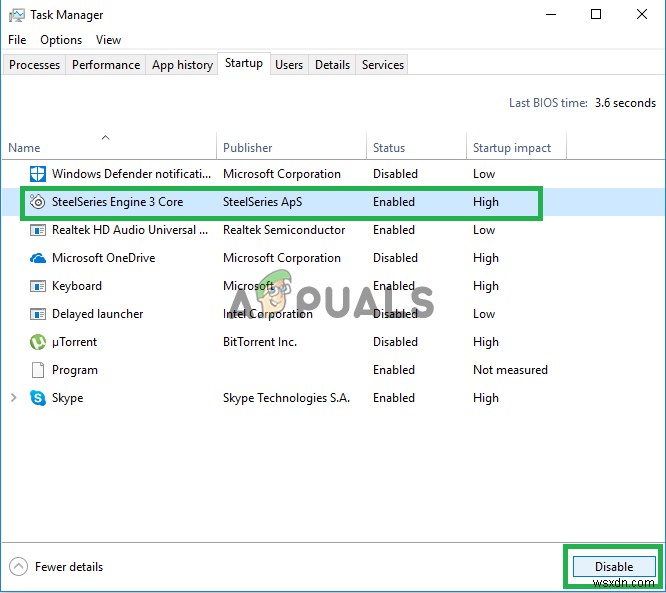The width and height of the screenshot is (666, 593).
Task: Select the µTorrent entry name
Action: (74, 342)
